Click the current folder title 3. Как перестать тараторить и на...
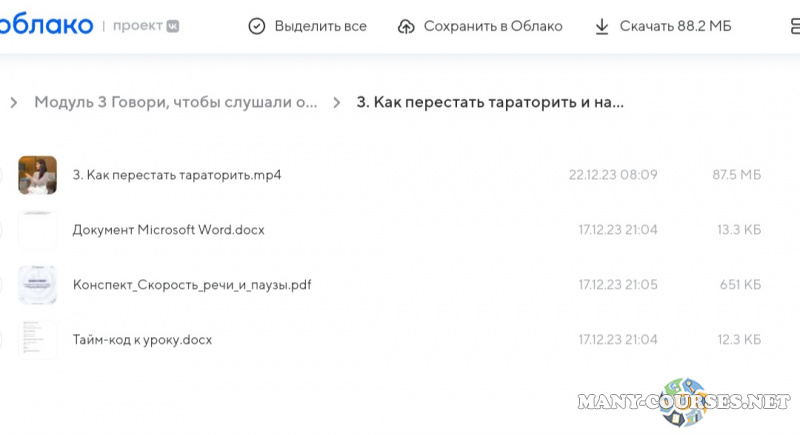800x435 pixels. 490,102
